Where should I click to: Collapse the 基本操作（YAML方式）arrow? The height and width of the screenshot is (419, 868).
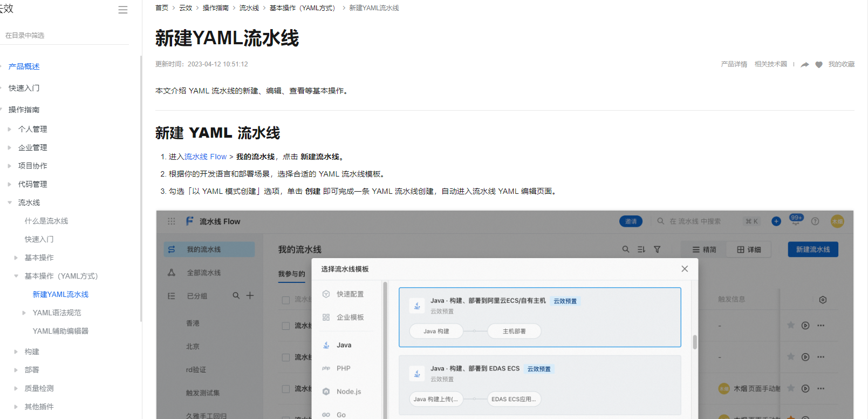(x=16, y=276)
